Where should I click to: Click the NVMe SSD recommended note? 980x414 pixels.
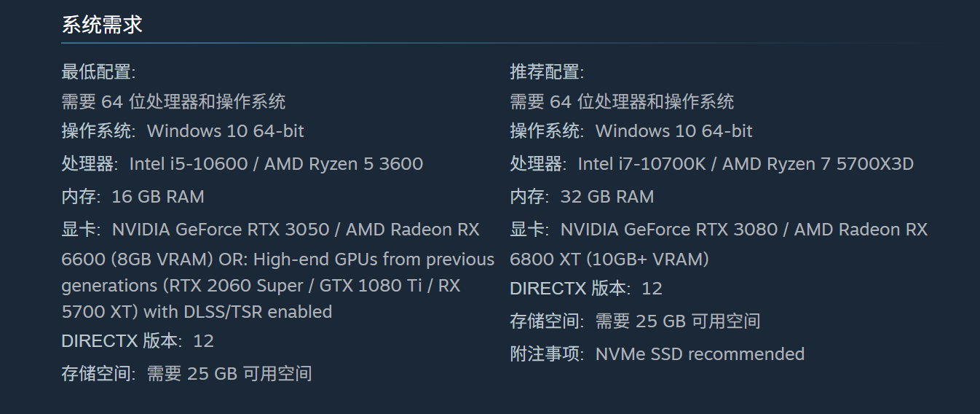point(700,354)
